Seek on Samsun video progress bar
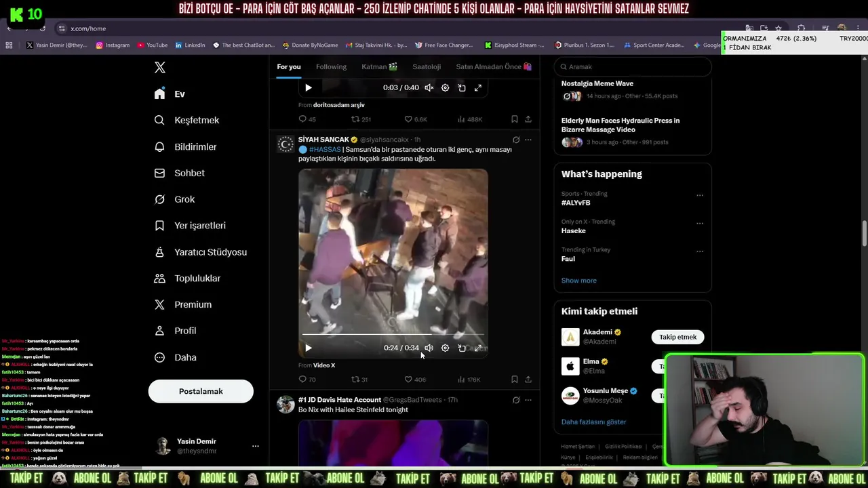 393,334
